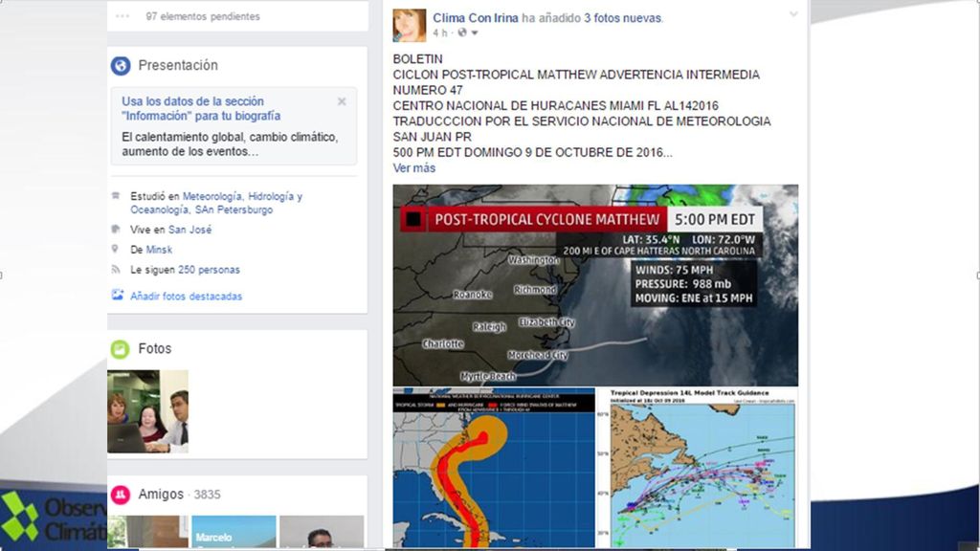Click the add featured photos icon
Image resolution: width=980 pixels, height=551 pixels.
pyautogui.click(x=117, y=295)
